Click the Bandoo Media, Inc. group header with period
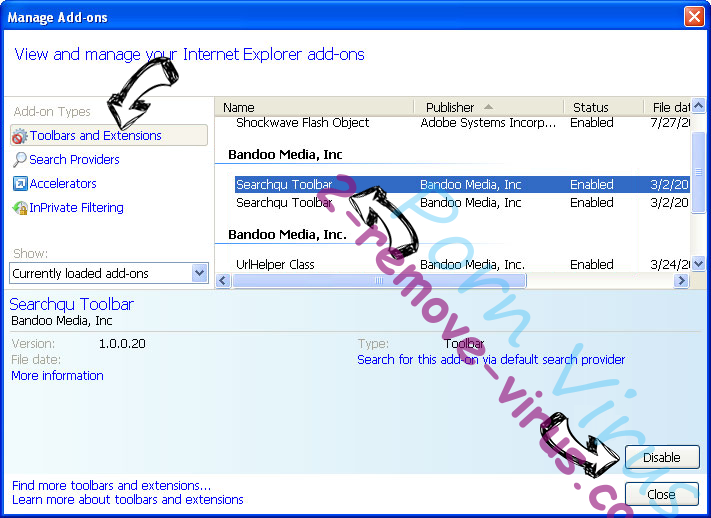Image resolution: width=711 pixels, height=518 pixels. click(287, 235)
